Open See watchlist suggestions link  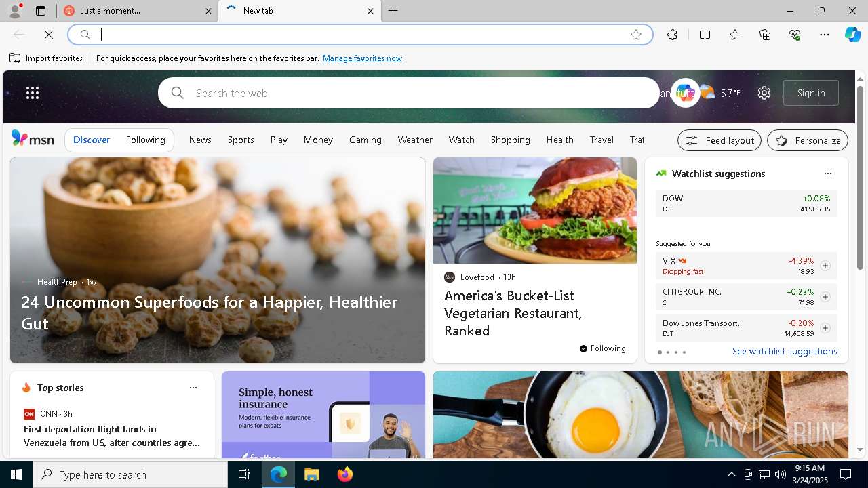785,351
